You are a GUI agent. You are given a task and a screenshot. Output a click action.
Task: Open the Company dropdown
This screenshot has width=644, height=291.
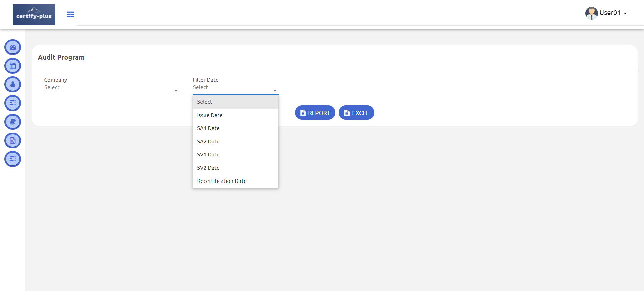[111, 88]
